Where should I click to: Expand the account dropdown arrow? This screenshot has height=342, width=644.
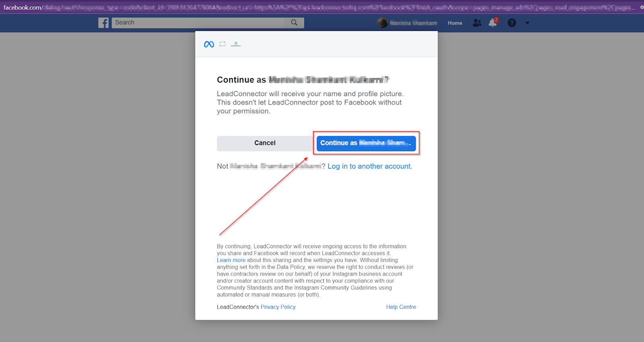tap(527, 23)
